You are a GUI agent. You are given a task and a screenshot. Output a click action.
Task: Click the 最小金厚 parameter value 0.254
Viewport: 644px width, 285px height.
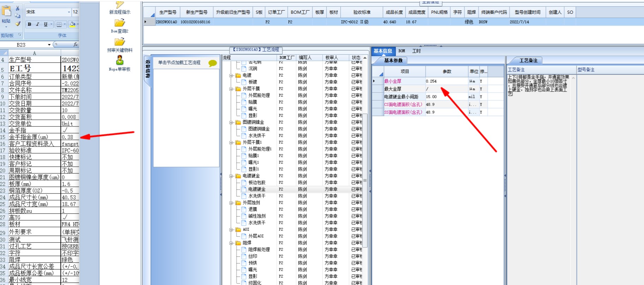point(447,81)
